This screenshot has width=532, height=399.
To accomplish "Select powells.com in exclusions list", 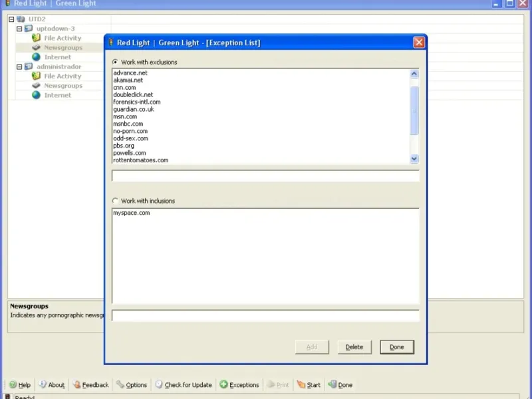I will 129,153.
